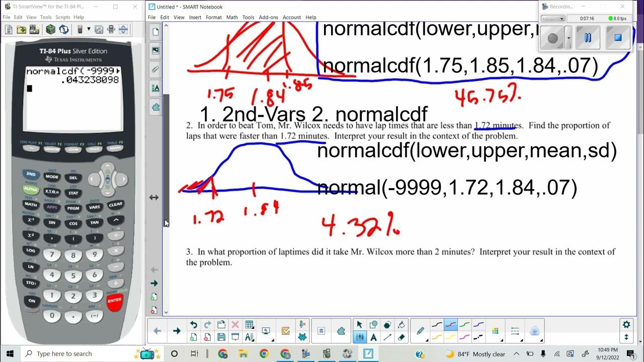Click the CLEAR key on the calculator
Image resolution: width=644 pixels, height=362 pixels.
[x=116, y=204]
